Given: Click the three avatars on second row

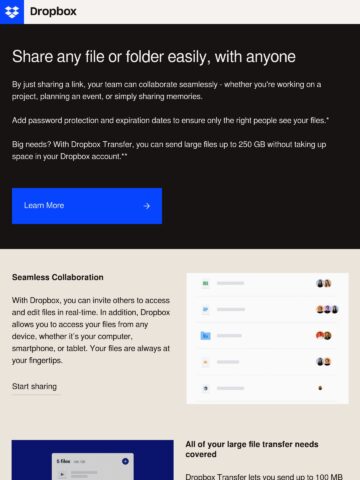Looking at the screenshot, I should click(327, 309).
